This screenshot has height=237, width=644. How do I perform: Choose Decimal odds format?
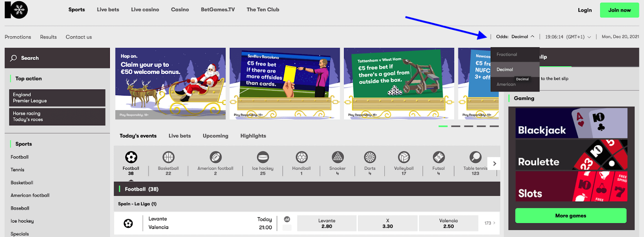[x=515, y=69]
